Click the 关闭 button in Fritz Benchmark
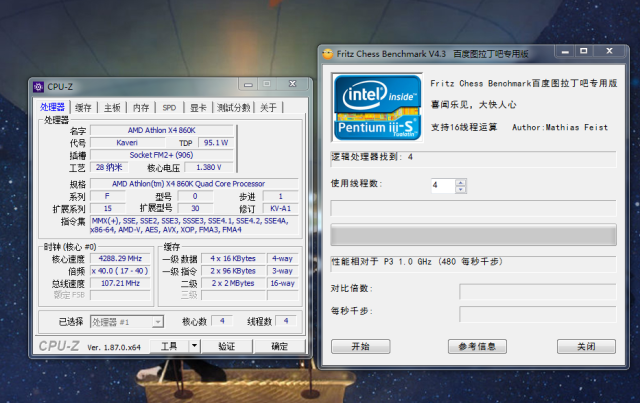The height and width of the screenshot is (403, 640). pyautogui.click(x=586, y=346)
